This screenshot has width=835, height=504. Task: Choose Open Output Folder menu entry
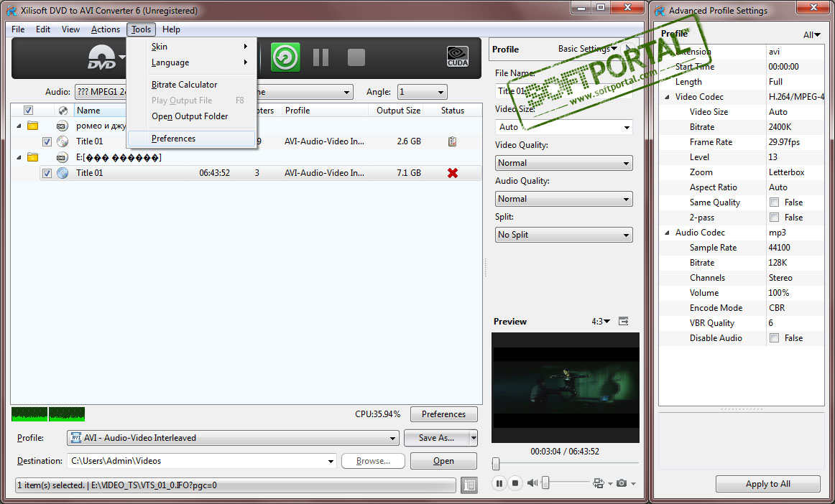pyautogui.click(x=192, y=116)
